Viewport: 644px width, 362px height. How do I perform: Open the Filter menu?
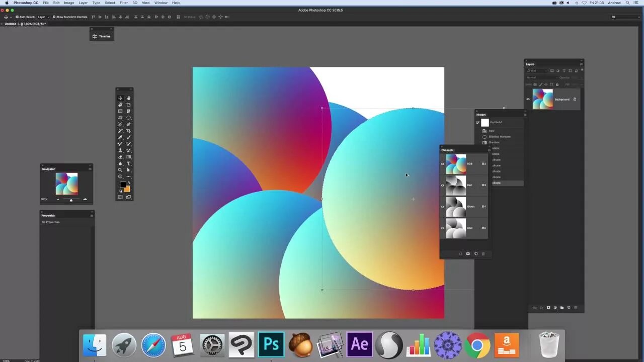pos(124,3)
